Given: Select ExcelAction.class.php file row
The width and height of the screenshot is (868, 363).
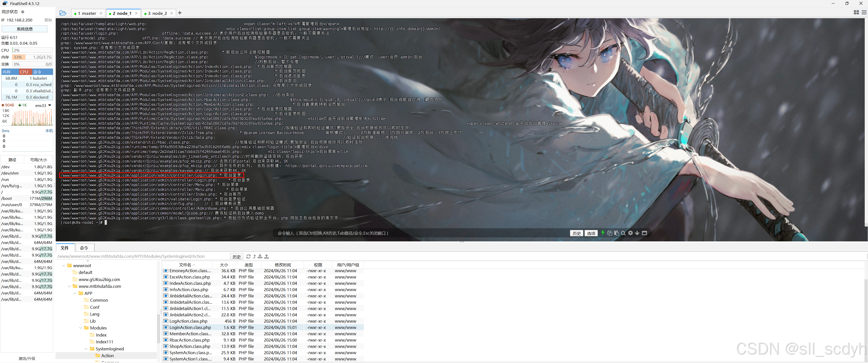Looking at the screenshot, I should click(263, 277).
